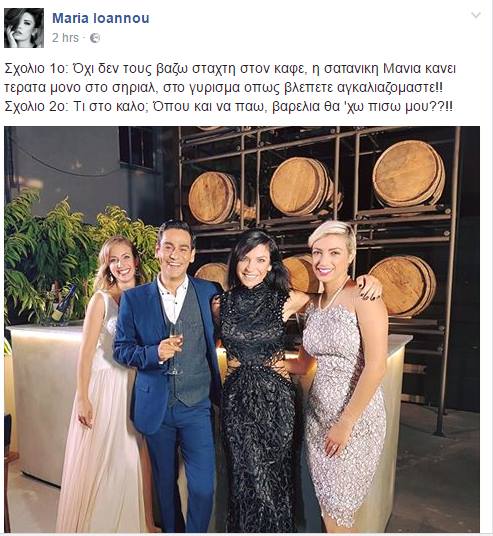493x536 pixels.
Task: Click the top-left wooden barrel on the rack
Action: (x=212, y=198)
